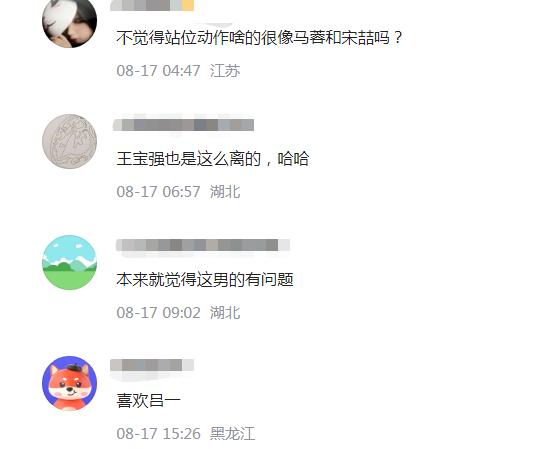Open the first commenter's photo avatar
Image resolution: width=558 pixels, height=449 pixels.
pyautogui.click(x=69, y=22)
